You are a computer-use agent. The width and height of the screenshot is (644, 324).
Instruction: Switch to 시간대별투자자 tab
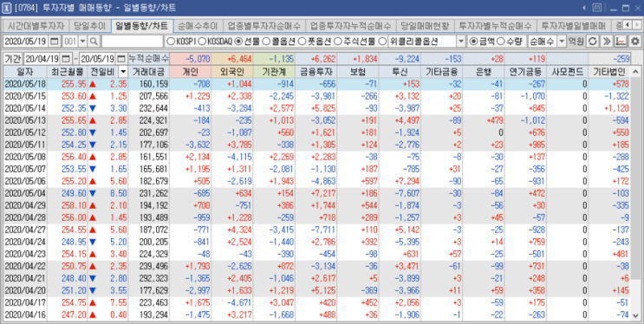coord(36,25)
